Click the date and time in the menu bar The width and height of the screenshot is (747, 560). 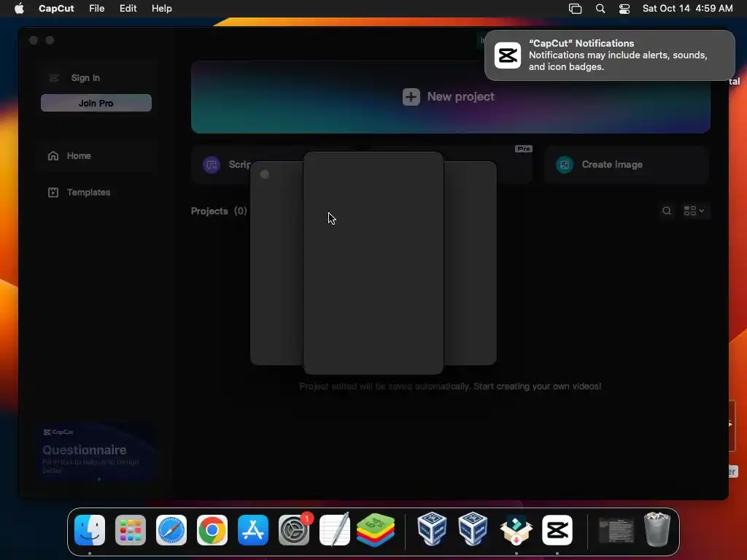[x=687, y=9]
